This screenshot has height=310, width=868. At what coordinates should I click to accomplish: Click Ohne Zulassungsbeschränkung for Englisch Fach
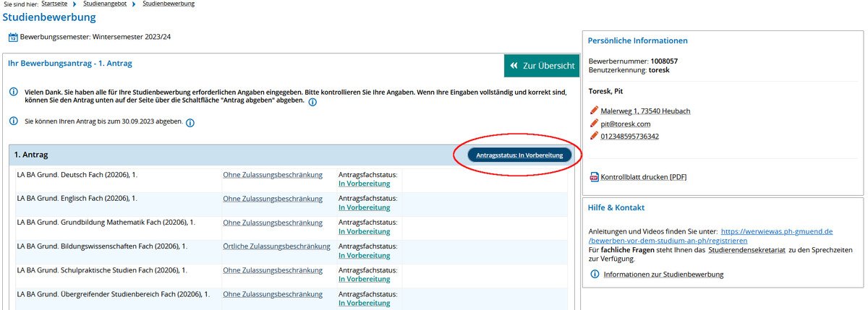(272, 199)
